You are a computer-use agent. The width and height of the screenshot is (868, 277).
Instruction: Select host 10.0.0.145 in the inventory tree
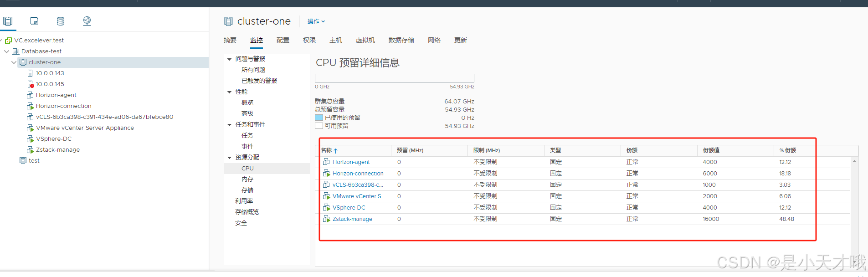[50, 84]
